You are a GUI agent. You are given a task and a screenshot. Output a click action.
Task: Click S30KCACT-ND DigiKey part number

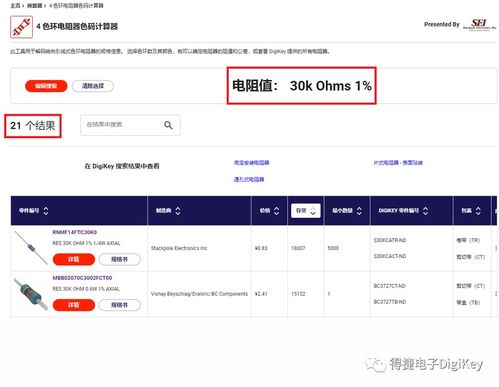pyautogui.click(x=390, y=256)
